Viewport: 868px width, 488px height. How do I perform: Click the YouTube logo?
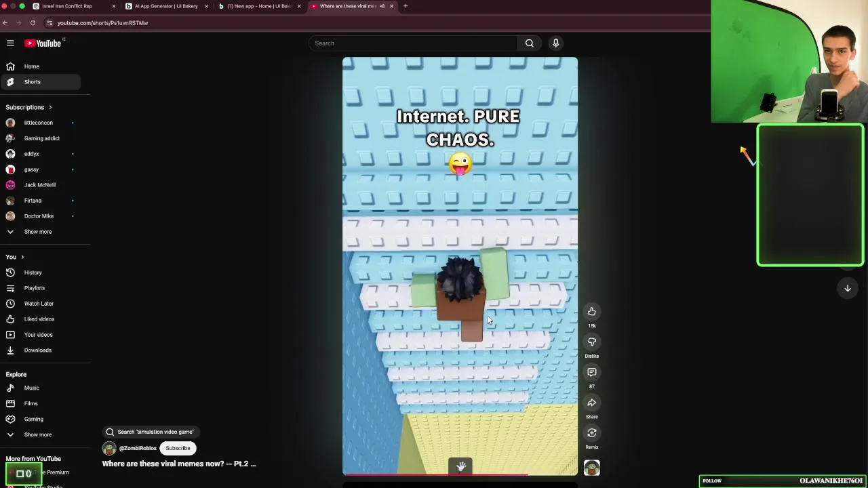coord(44,43)
